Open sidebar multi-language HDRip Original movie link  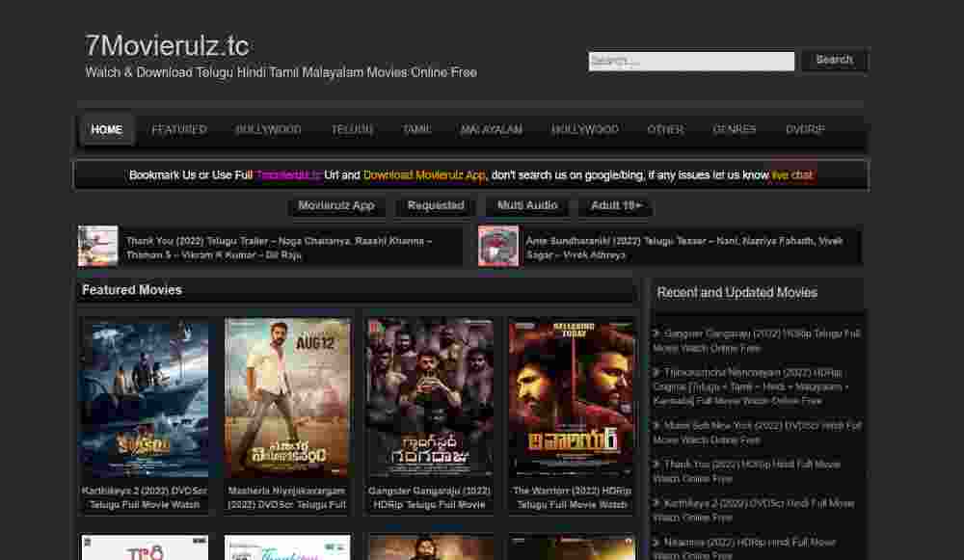click(751, 387)
